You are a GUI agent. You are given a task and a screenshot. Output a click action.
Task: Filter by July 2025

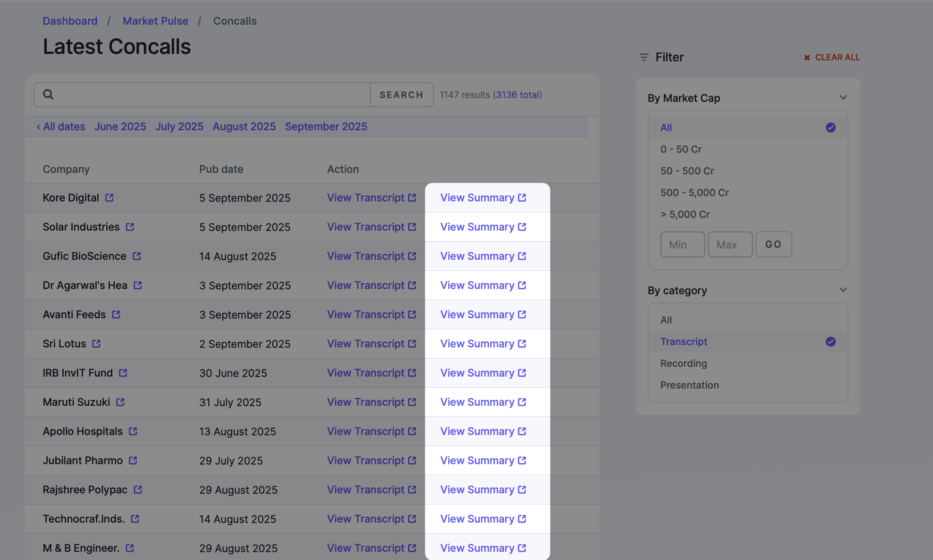[179, 127]
